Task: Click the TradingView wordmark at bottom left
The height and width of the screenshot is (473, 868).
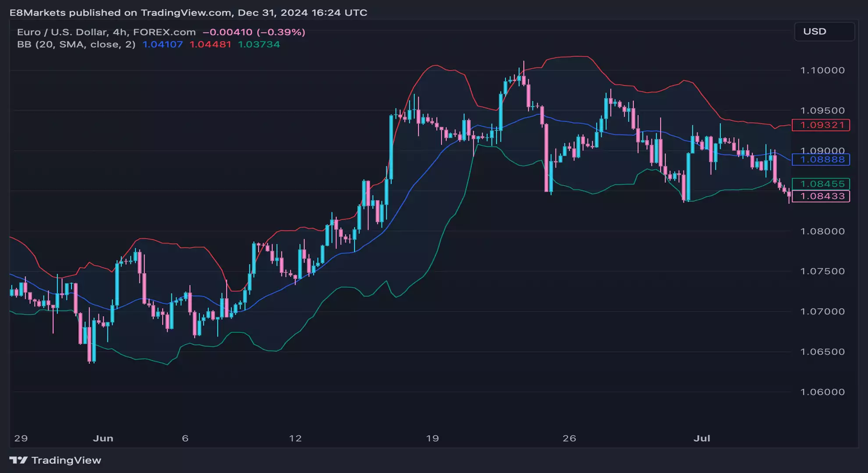Action: [66, 460]
